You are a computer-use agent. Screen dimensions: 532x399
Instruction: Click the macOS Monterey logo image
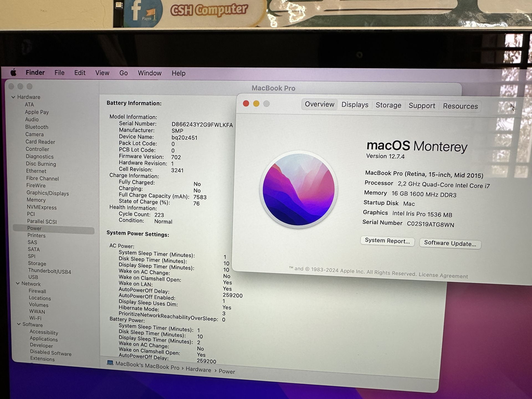coord(298,190)
